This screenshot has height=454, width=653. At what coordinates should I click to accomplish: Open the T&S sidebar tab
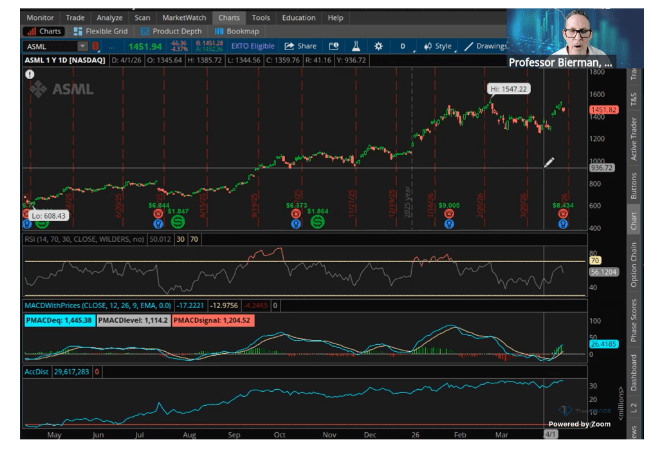coord(633,99)
